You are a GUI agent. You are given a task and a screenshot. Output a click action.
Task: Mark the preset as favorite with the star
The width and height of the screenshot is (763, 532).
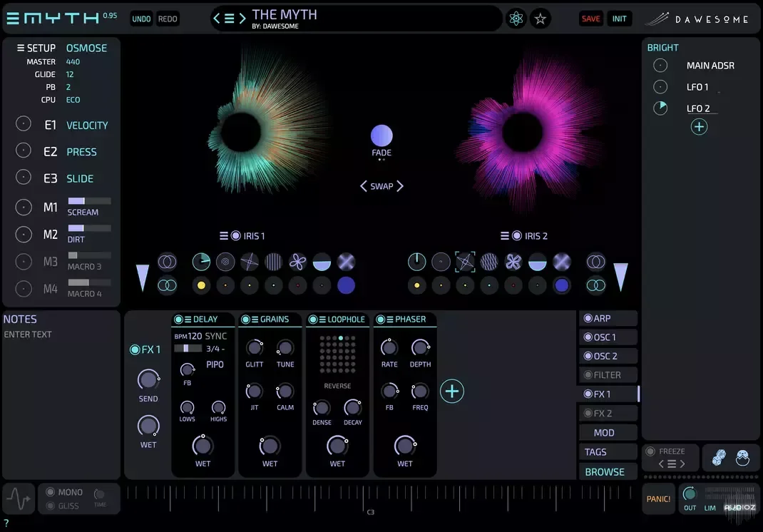click(x=540, y=19)
